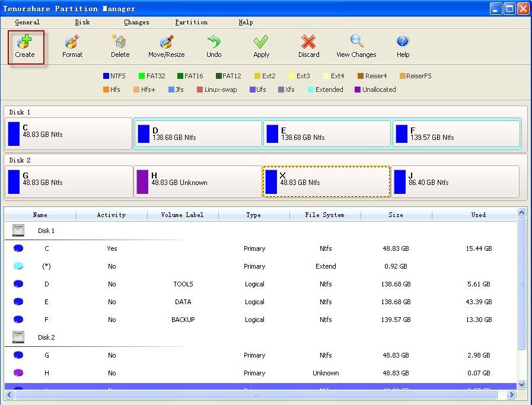Sort by the Name column header
Viewport: 532px width, 405px height.
[x=40, y=215]
